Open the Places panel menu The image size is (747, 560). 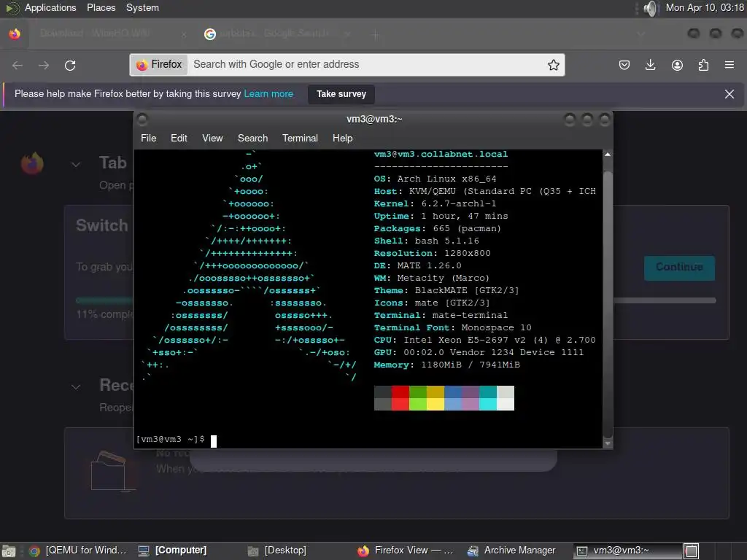click(x=101, y=8)
